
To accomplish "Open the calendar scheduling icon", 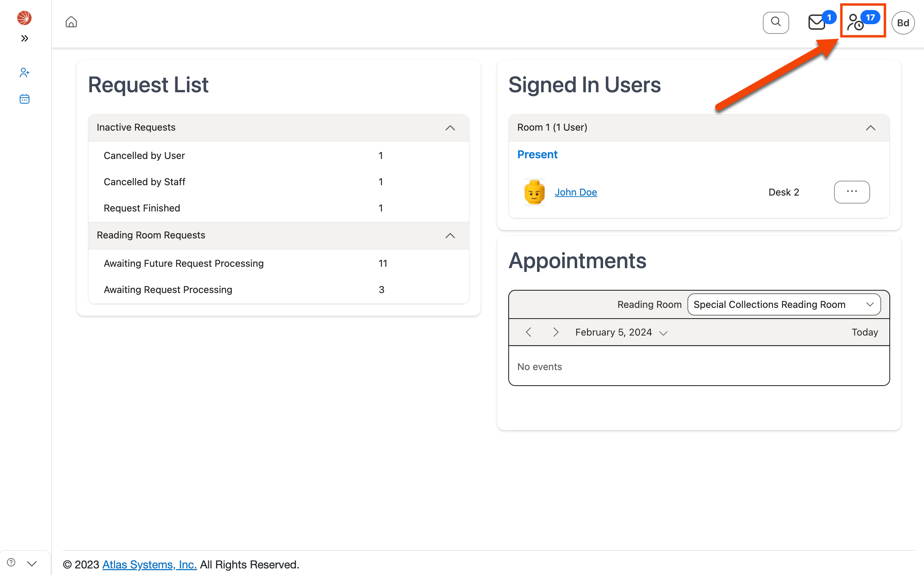I will click(24, 98).
